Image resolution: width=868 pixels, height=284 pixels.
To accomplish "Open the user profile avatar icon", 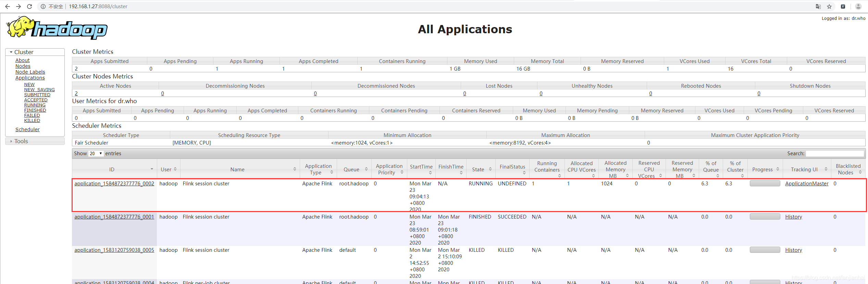I will coord(858,7).
